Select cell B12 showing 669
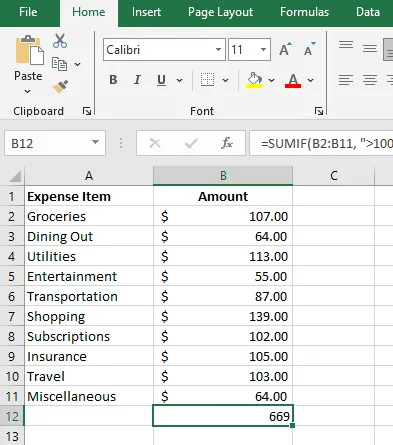Image resolution: width=393 pixels, height=445 pixels. pyautogui.click(x=223, y=416)
